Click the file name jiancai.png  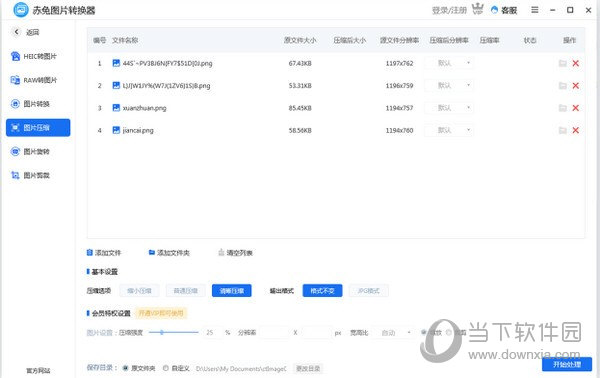pos(138,130)
